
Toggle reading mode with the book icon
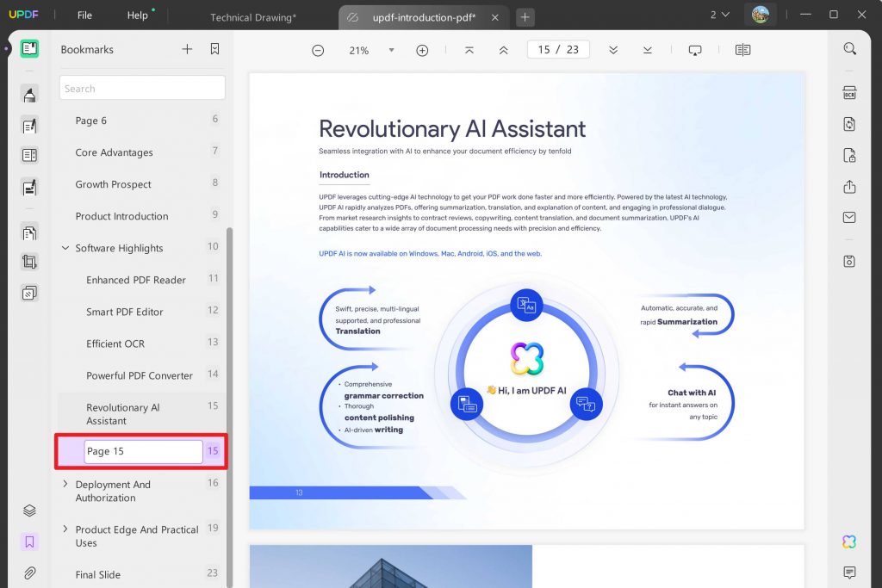pos(742,49)
